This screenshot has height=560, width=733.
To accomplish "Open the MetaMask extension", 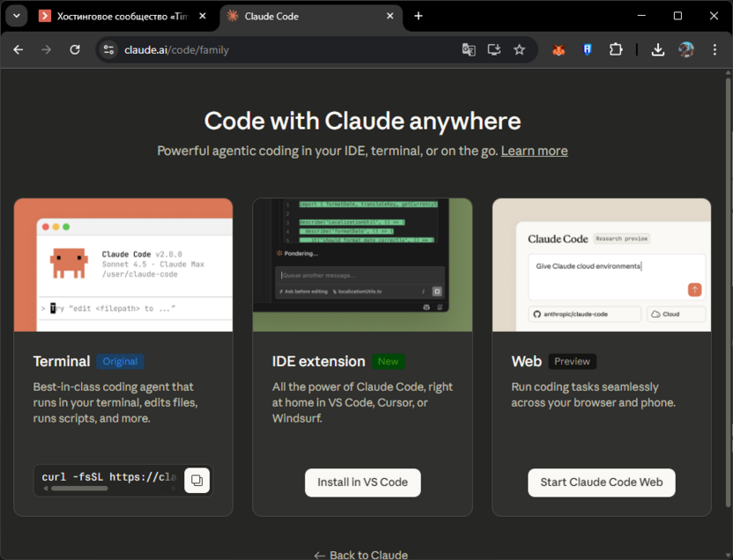I will point(559,49).
